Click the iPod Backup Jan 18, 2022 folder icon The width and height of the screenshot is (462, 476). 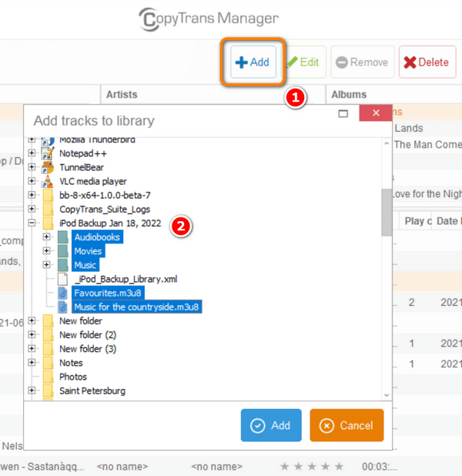[48, 223]
